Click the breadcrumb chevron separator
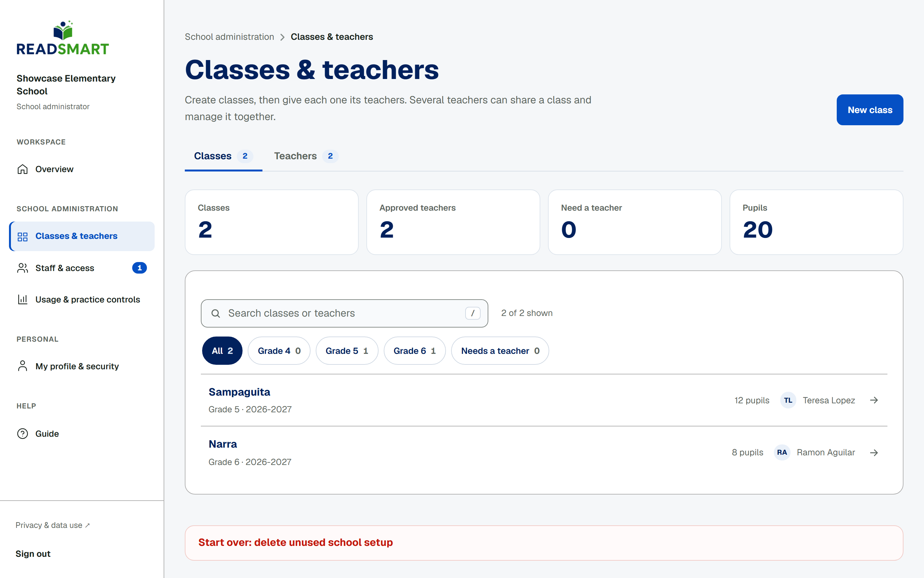The width and height of the screenshot is (924, 578). [x=283, y=37]
